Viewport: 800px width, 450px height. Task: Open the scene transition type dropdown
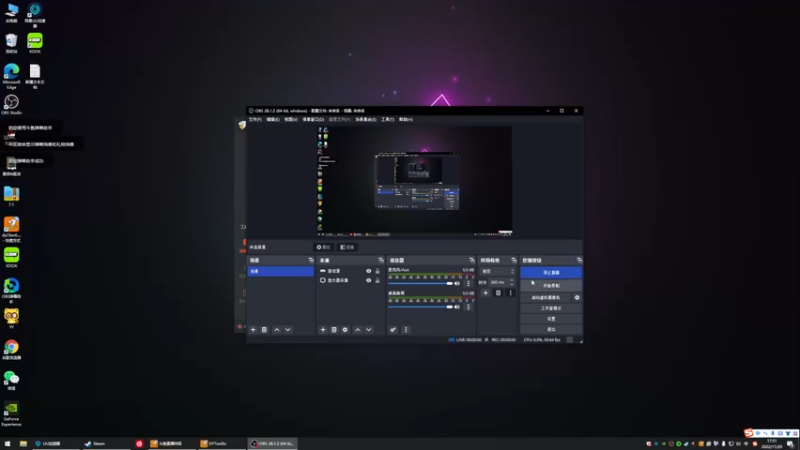pyautogui.click(x=497, y=271)
